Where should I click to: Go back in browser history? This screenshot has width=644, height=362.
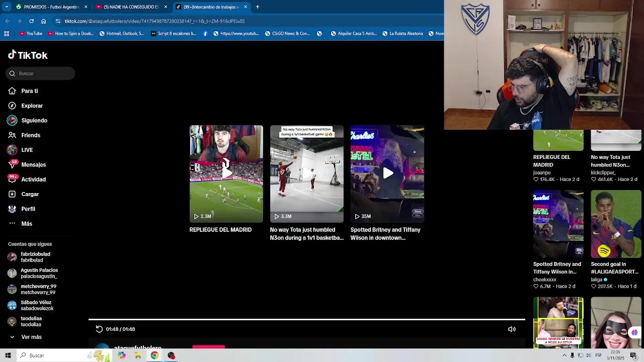7,21
